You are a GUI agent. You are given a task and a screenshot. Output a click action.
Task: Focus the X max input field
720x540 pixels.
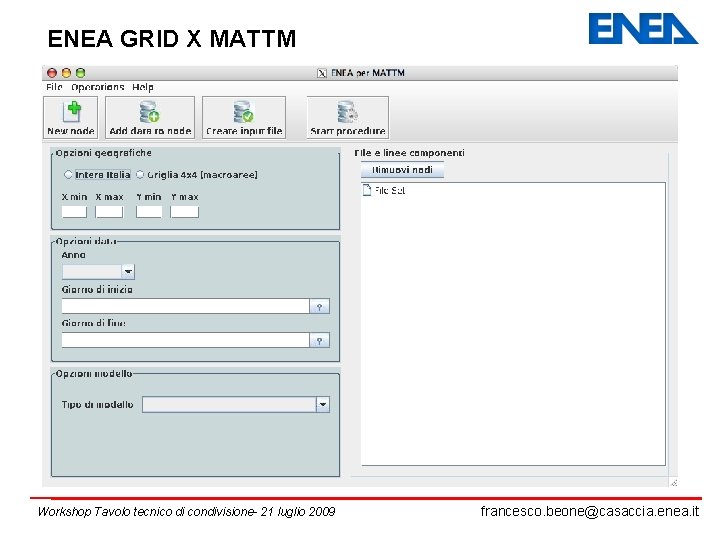[x=109, y=212]
